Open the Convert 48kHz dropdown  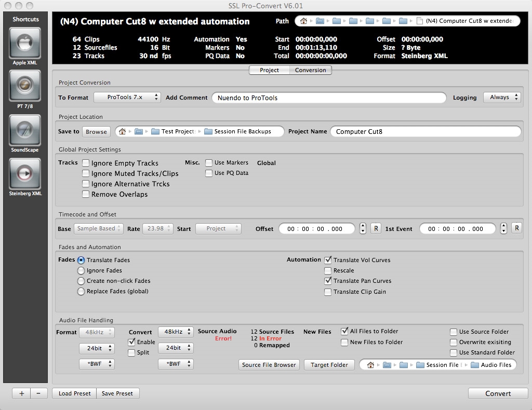tap(176, 332)
